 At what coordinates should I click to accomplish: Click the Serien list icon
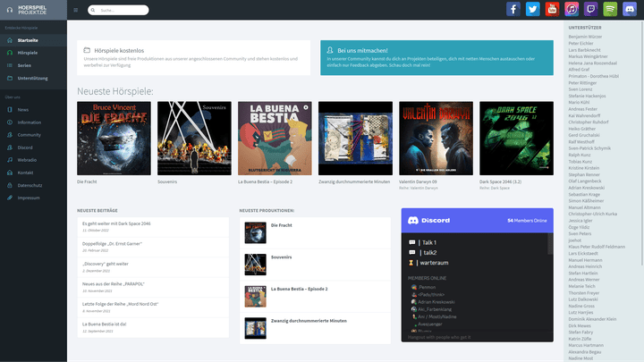pyautogui.click(x=10, y=65)
